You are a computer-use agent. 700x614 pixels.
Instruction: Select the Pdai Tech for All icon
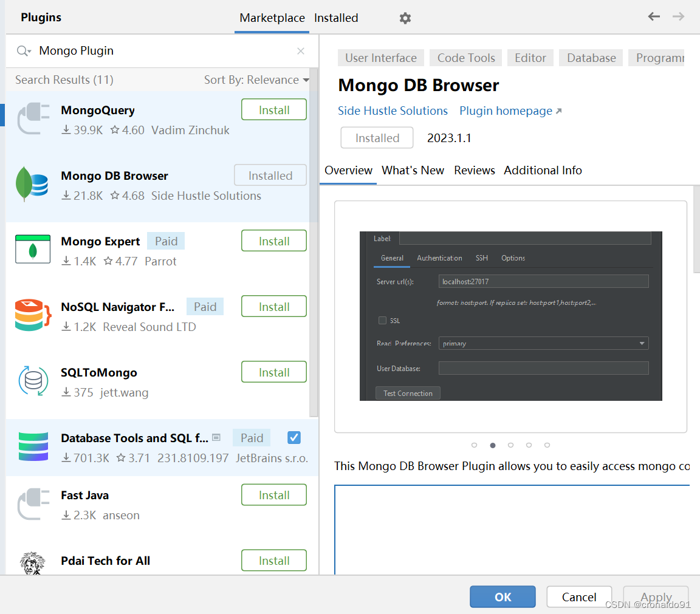[33, 563]
